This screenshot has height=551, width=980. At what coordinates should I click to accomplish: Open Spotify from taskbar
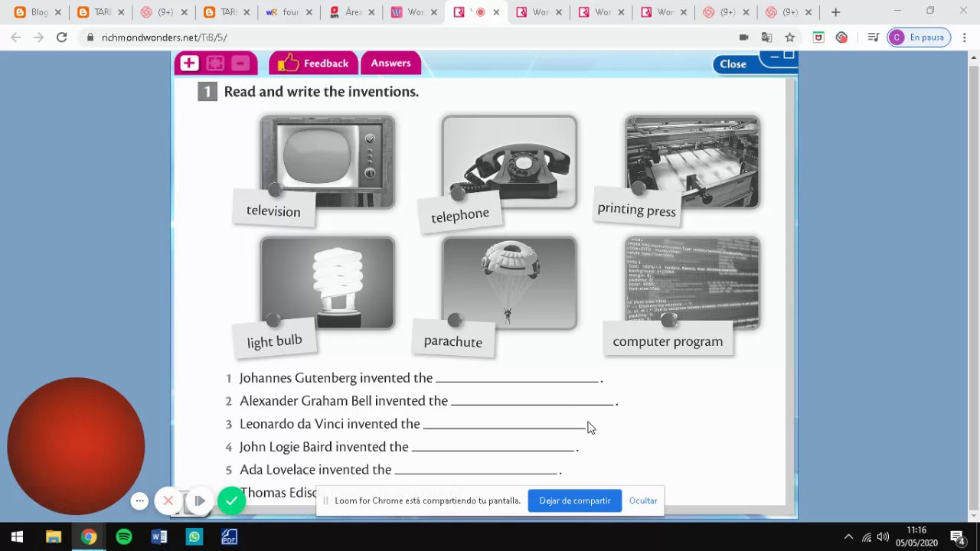click(x=123, y=537)
